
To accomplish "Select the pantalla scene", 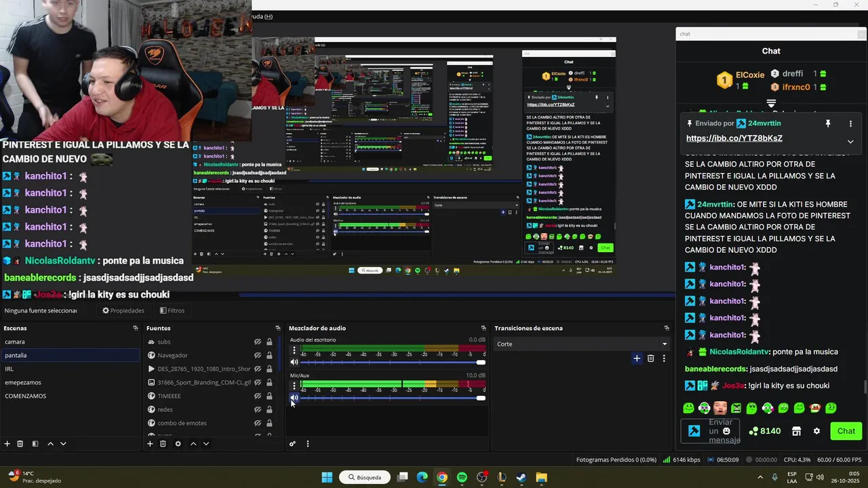I will coord(70,355).
